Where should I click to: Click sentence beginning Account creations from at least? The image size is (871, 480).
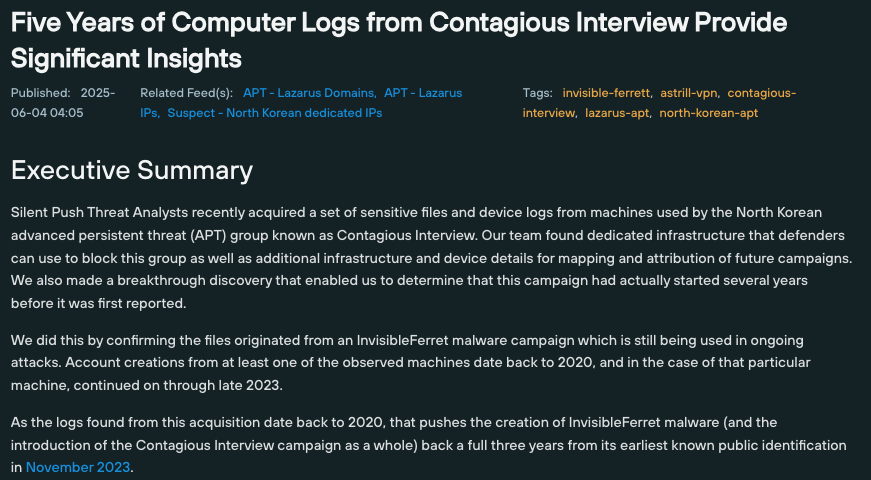point(411,374)
